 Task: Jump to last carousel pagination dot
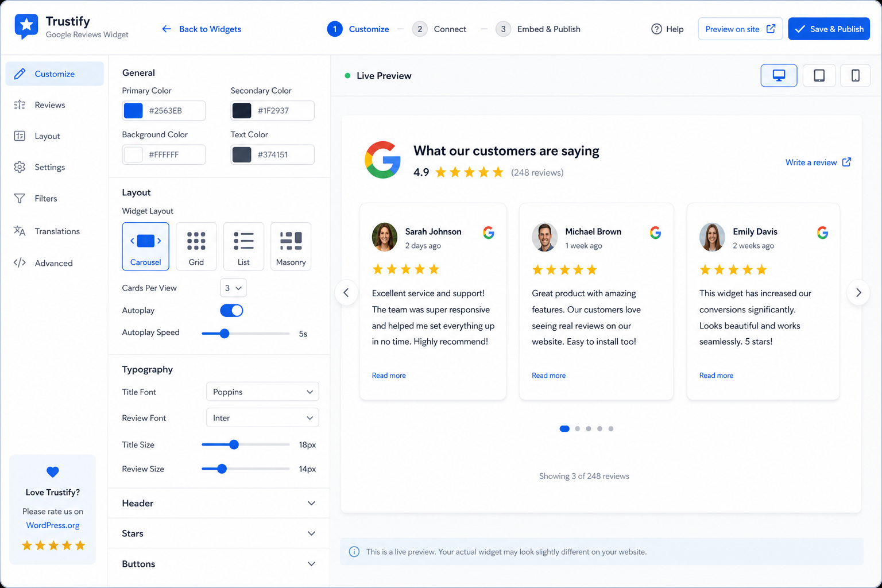pos(611,429)
